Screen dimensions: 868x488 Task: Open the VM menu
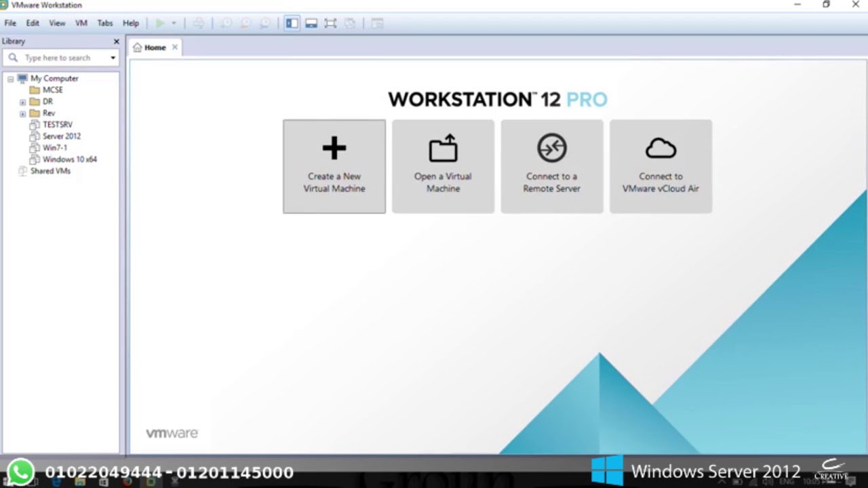click(81, 23)
